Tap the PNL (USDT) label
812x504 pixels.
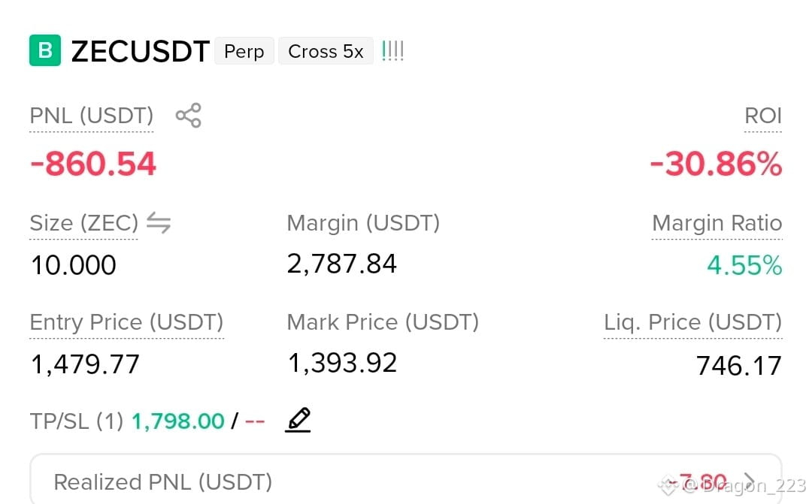tap(92, 116)
